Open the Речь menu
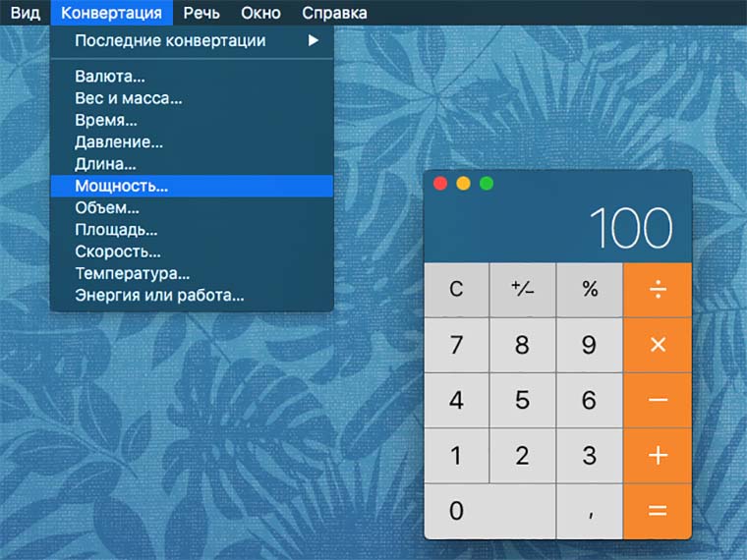Screen dimensions: 747x560 (201, 13)
